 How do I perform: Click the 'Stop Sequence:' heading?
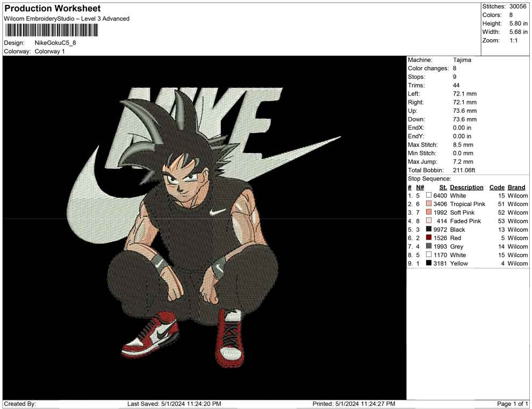(429, 179)
